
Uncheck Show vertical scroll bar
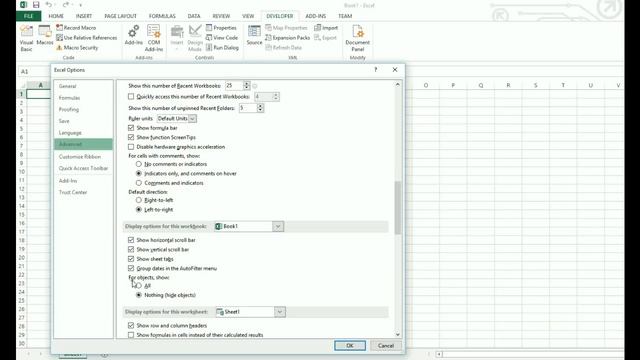click(x=131, y=249)
